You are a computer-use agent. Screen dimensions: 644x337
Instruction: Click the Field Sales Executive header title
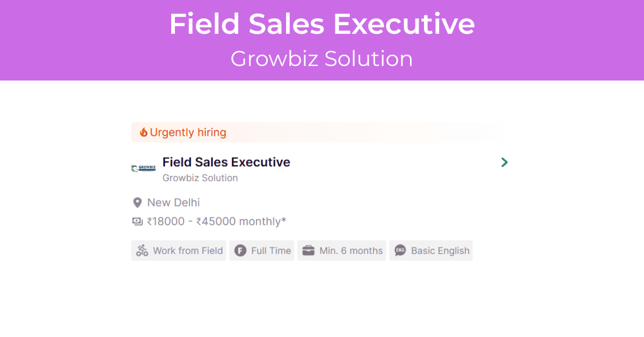[x=322, y=24]
